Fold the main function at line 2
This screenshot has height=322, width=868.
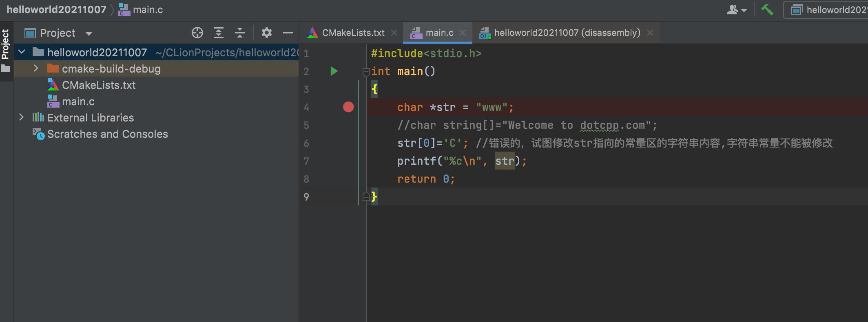(x=366, y=72)
